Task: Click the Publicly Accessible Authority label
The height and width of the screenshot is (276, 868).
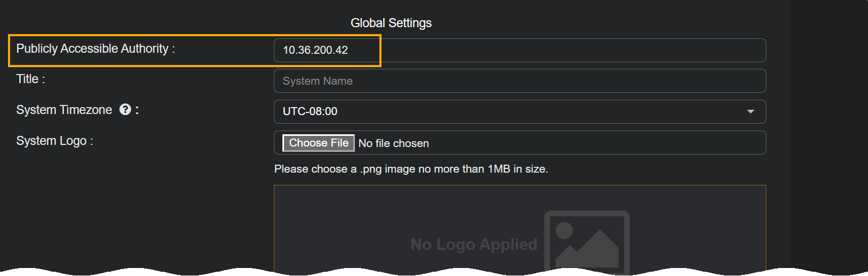Action: click(x=95, y=48)
